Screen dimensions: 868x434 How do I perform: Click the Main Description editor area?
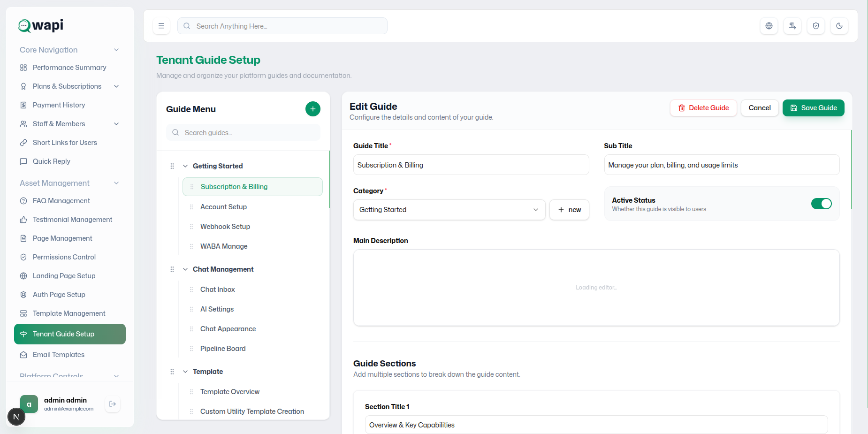(596, 288)
